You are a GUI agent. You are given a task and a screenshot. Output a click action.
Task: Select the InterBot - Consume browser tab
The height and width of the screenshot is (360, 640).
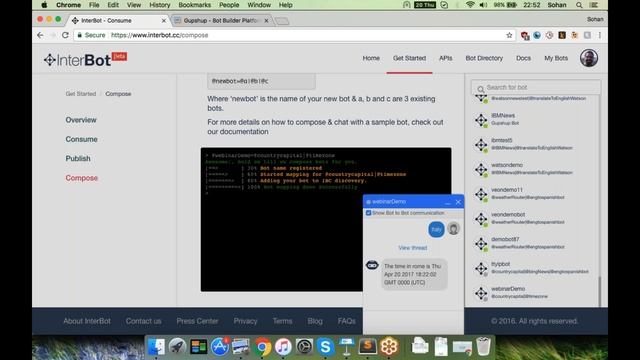pyautogui.click(x=119, y=20)
